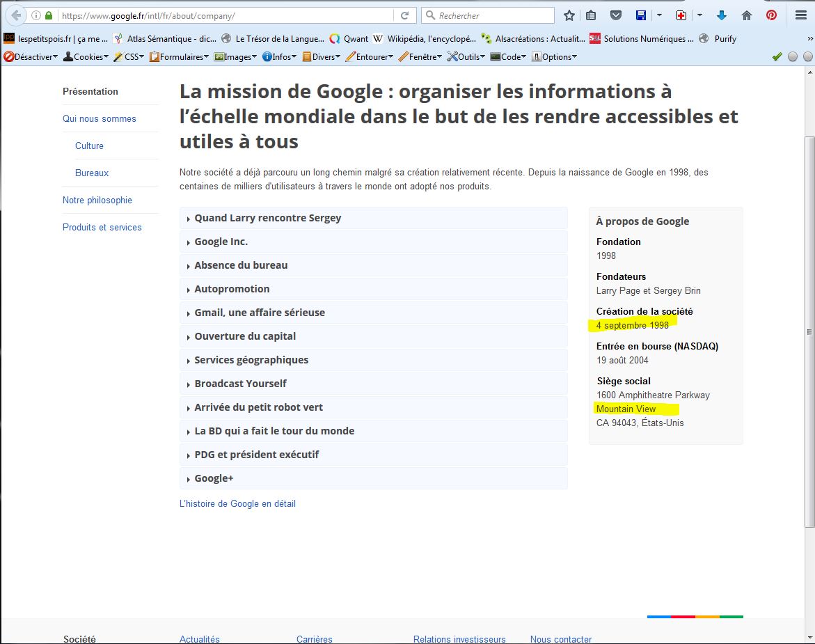Viewport: 815px width, 644px height.
Task: Click the green checkmark validation icon
Action: [777, 57]
